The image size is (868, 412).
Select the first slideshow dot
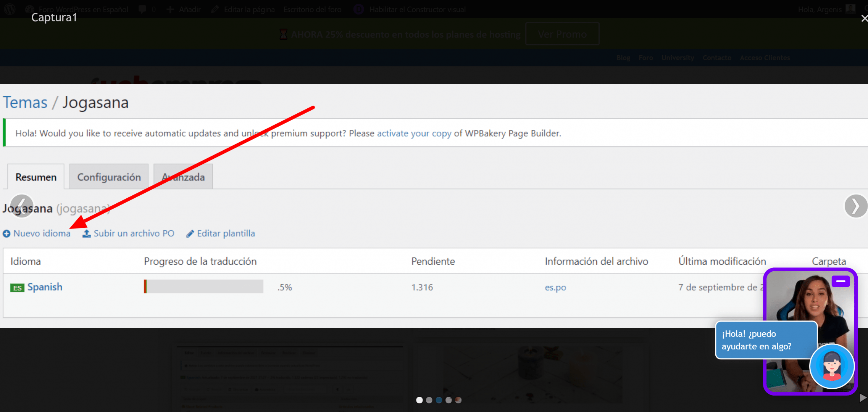[419, 400]
